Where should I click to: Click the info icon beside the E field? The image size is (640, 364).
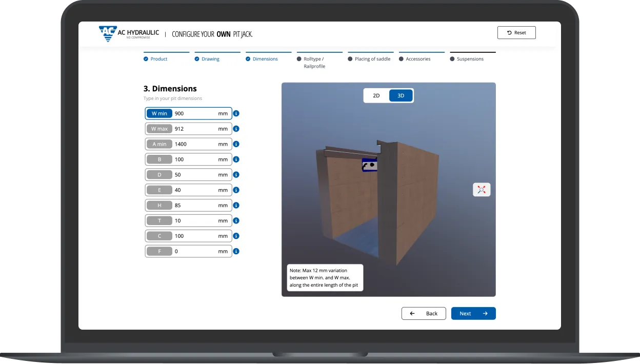pos(236,190)
